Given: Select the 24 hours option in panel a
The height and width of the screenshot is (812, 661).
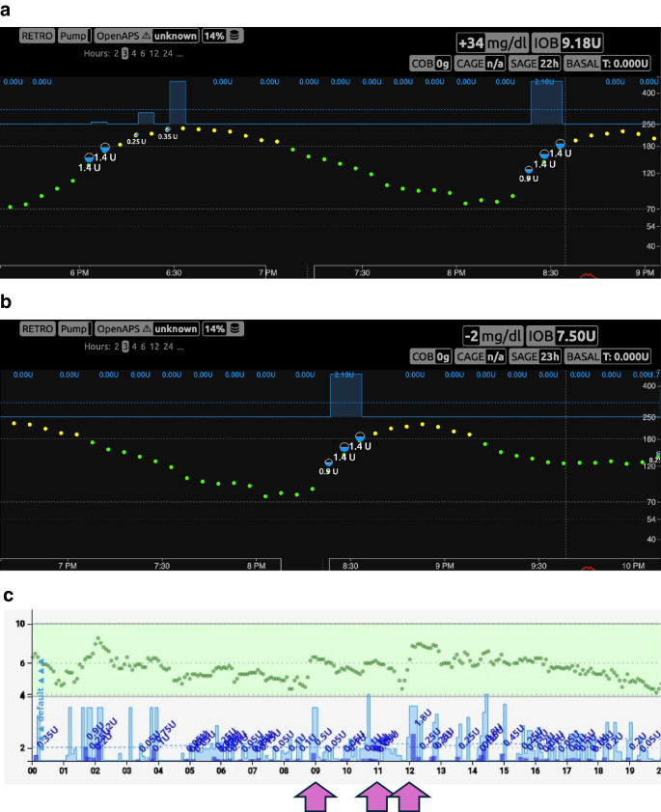Looking at the screenshot, I should click(x=168, y=53).
